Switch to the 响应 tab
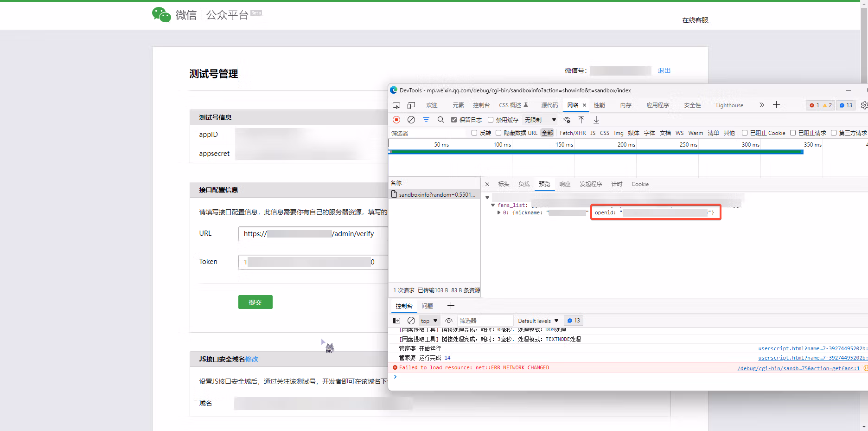This screenshot has height=431, width=868. coord(565,184)
